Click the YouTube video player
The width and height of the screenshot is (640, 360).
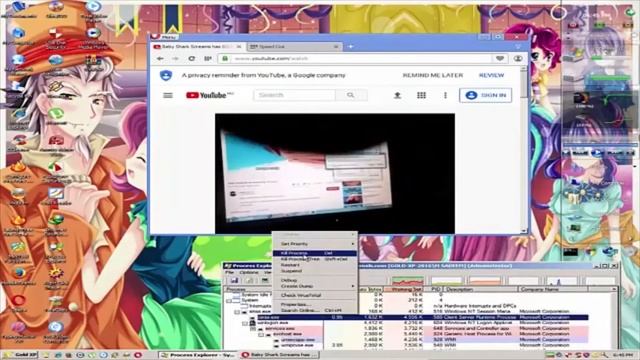[335, 173]
